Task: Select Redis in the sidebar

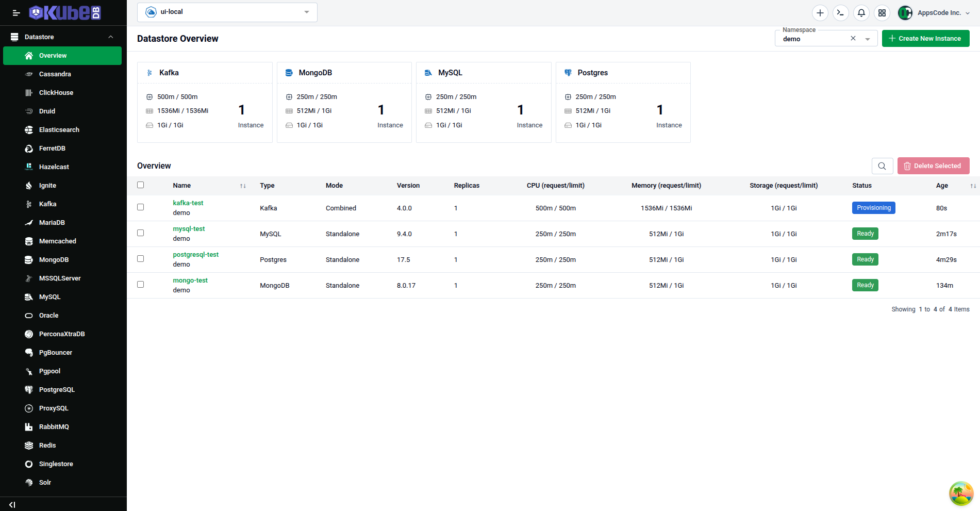Action: (47, 445)
